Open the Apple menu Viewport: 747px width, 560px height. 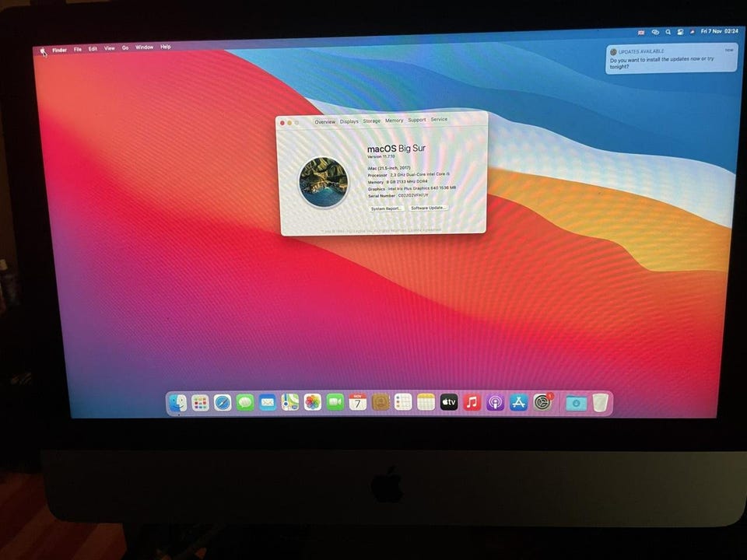point(43,51)
